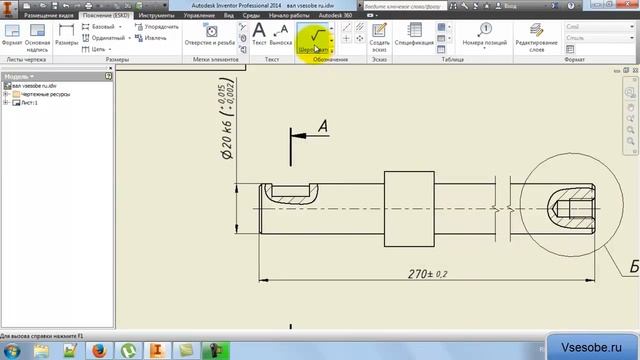The height and width of the screenshot is (360, 640).
Task: Click Извлечь to retrieve dimensions
Action: (151, 38)
